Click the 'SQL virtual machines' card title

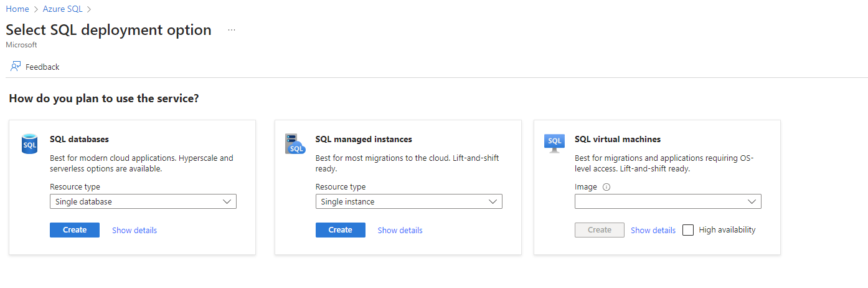[x=618, y=139]
